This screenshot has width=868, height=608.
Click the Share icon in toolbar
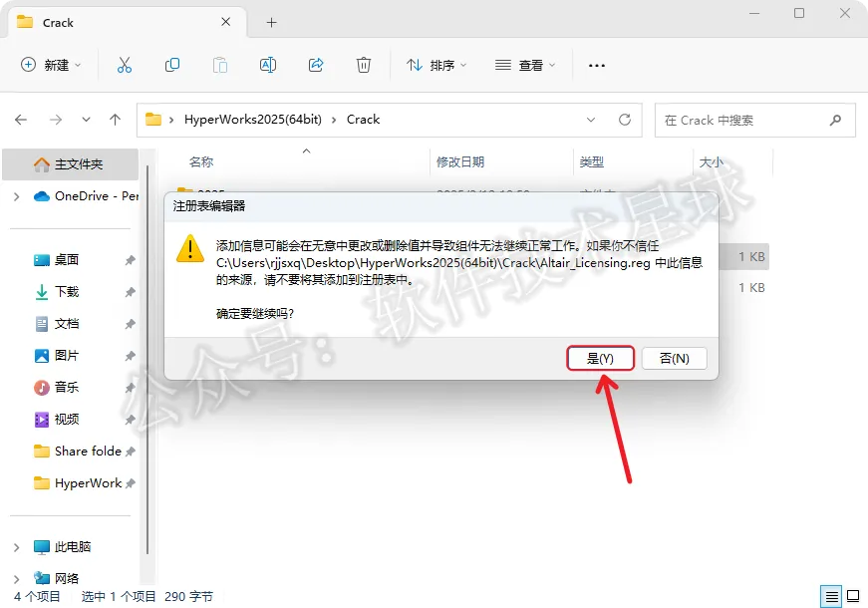tap(316, 66)
